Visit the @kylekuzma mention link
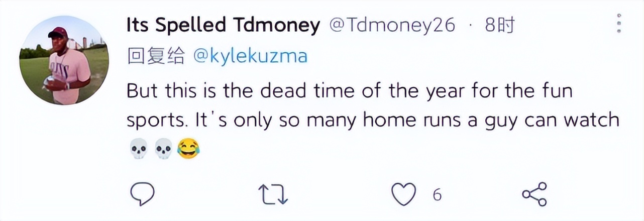 point(250,56)
